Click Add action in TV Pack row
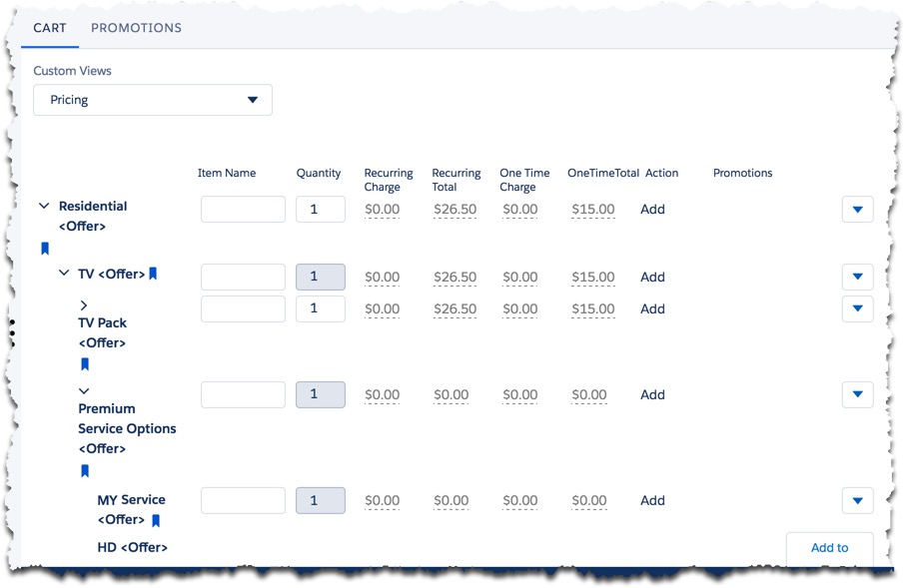Viewport: 904px width, 588px height. tap(652, 308)
